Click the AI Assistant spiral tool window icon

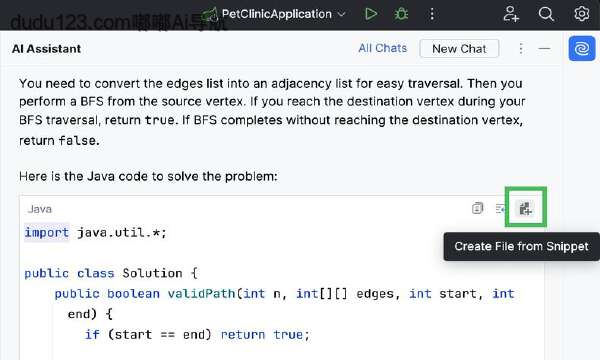tap(582, 49)
